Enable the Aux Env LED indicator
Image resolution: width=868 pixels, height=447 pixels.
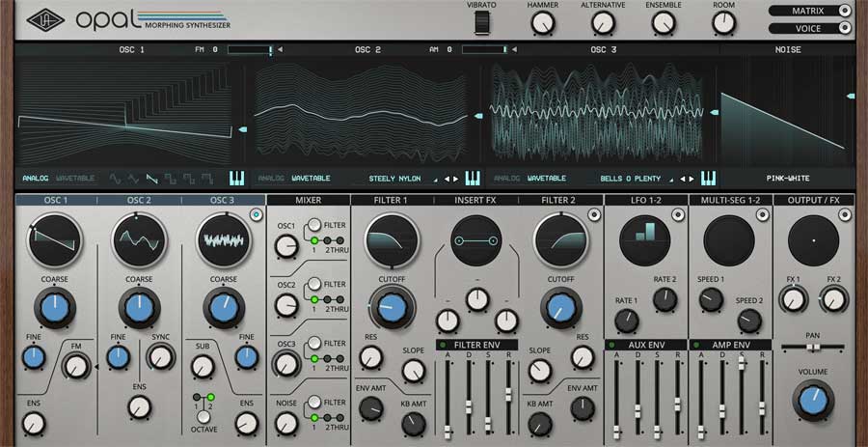(x=611, y=345)
